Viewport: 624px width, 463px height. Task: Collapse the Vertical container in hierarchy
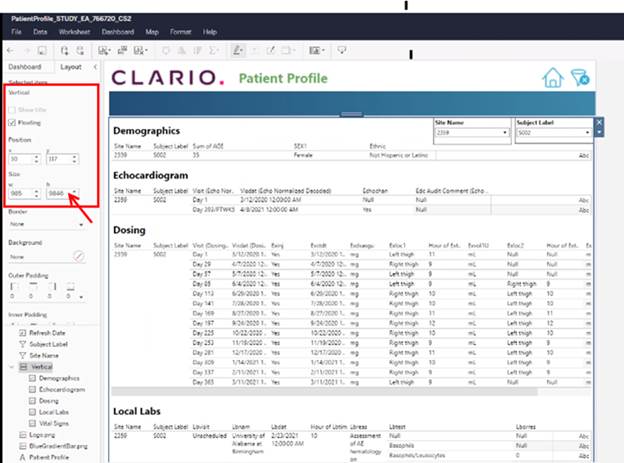click(12, 367)
